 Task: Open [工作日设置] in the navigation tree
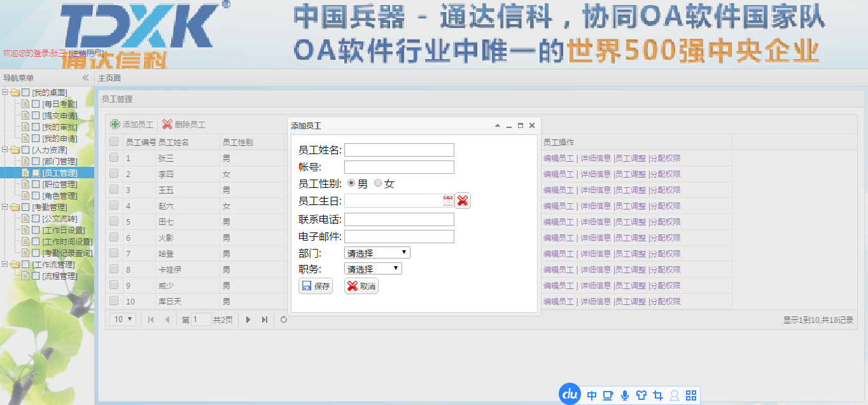click(64, 231)
